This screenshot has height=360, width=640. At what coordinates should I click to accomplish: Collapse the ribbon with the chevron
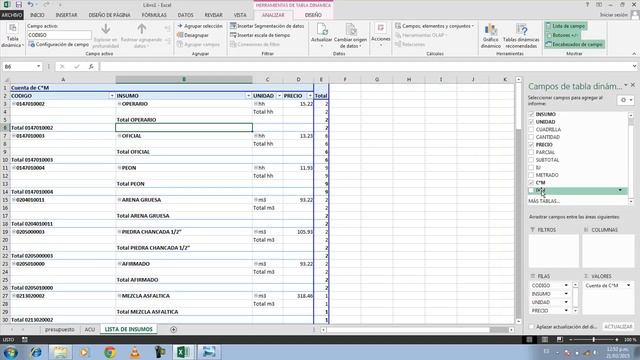(x=634, y=53)
